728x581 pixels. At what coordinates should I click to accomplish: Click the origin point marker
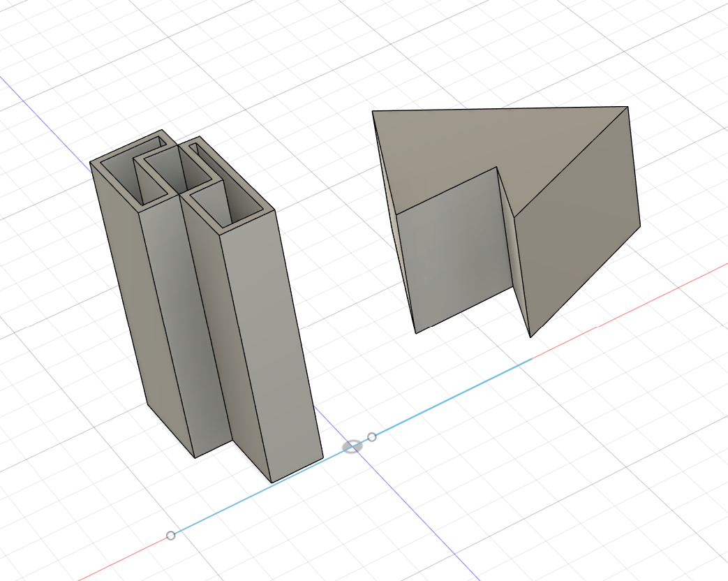[352, 446]
